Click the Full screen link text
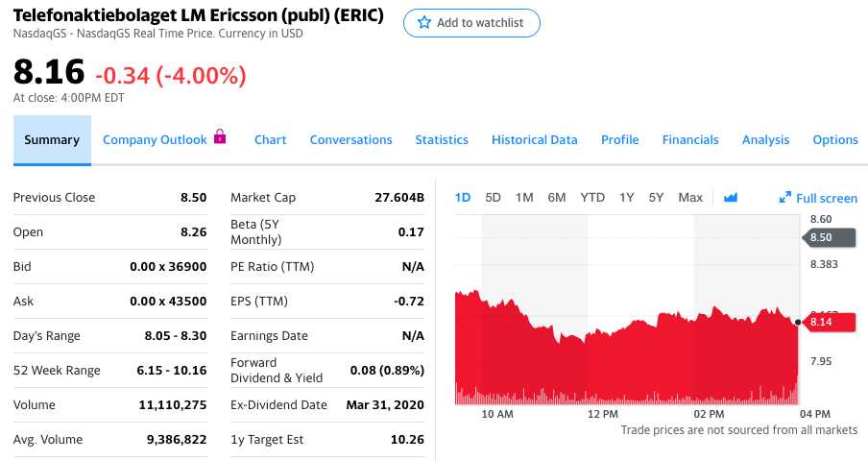The width and height of the screenshot is (868, 461). click(827, 198)
